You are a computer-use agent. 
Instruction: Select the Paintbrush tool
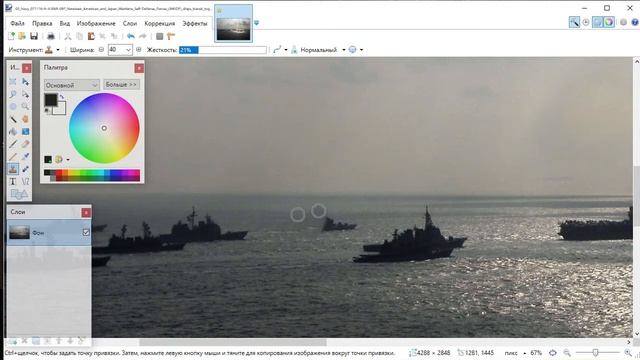13,144
